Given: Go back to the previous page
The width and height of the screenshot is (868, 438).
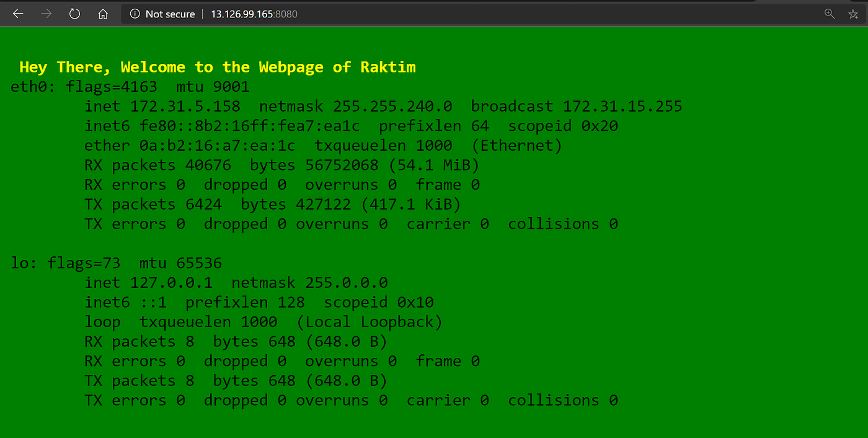Looking at the screenshot, I should (x=17, y=14).
